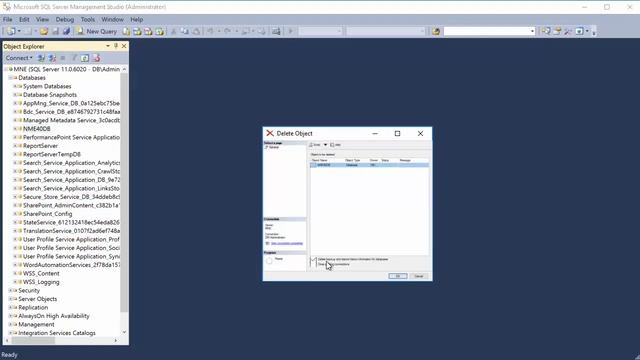This screenshot has height=360, width=640.
Task: Click the Analysis Services XMLA Query icon
Action: pyautogui.click(x=160, y=31)
